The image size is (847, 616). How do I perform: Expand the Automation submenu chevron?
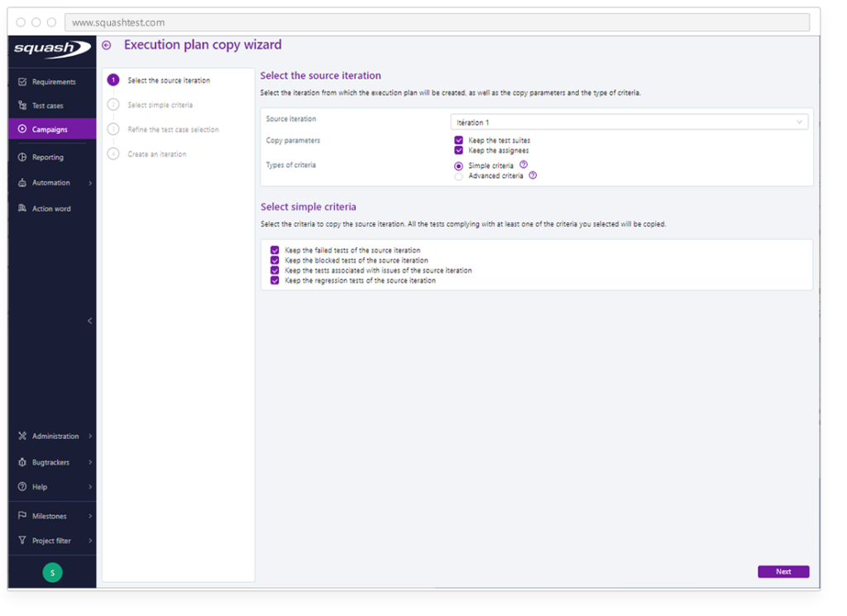click(x=90, y=183)
